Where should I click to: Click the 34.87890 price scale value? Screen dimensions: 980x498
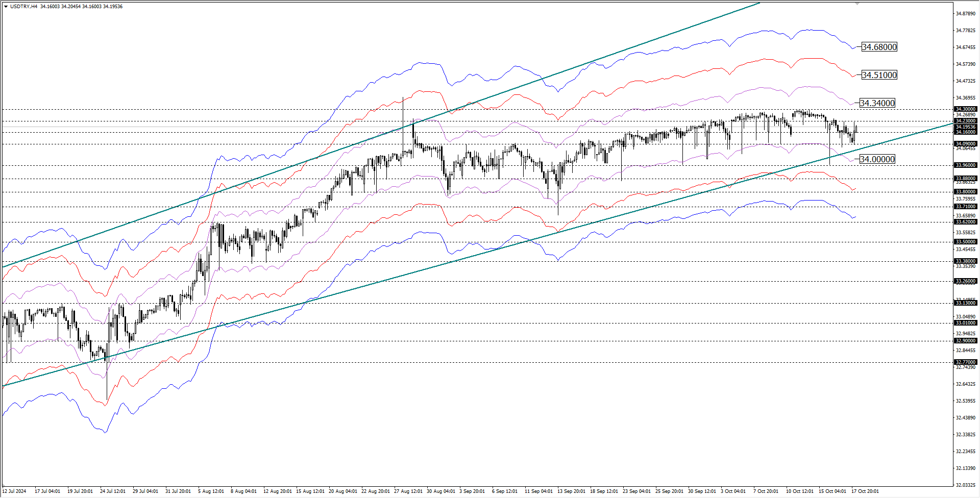tap(966, 14)
